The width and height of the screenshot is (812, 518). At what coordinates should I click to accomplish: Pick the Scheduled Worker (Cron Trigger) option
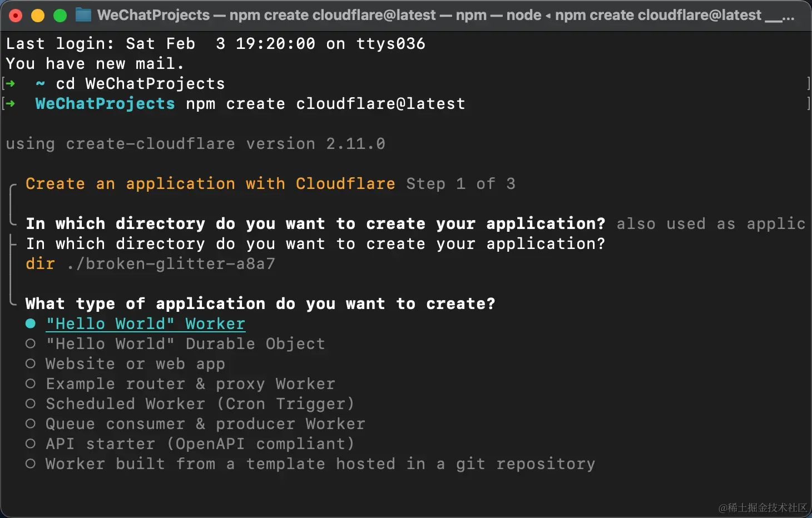[200, 404]
